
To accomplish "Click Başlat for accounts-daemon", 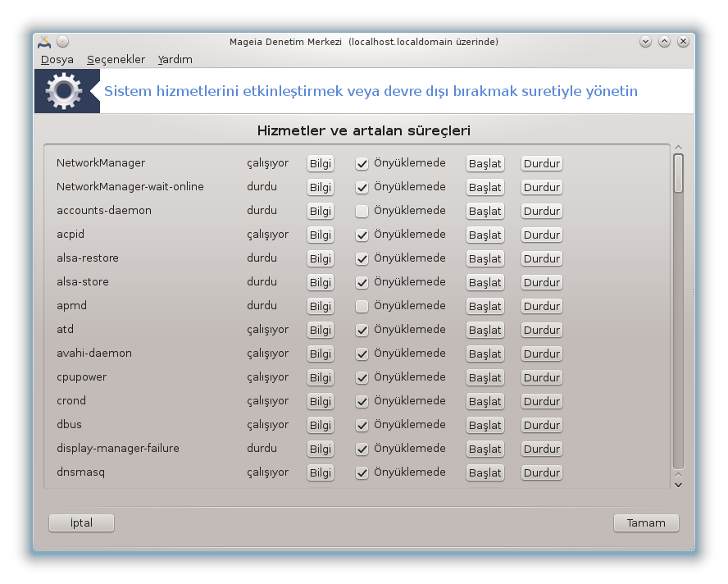I will 485,211.
